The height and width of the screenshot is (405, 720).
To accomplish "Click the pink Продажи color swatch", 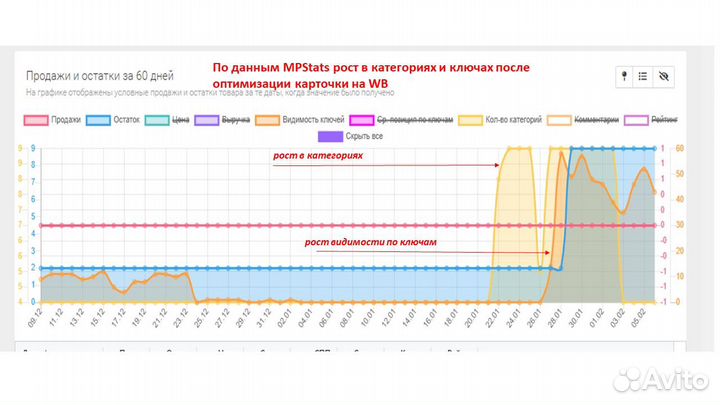I will 36,120.
